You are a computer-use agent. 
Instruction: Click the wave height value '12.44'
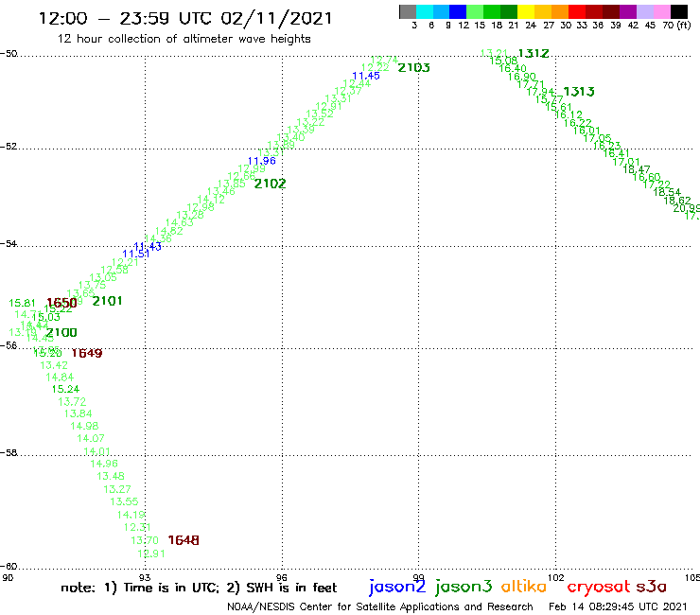coord(357,84)
